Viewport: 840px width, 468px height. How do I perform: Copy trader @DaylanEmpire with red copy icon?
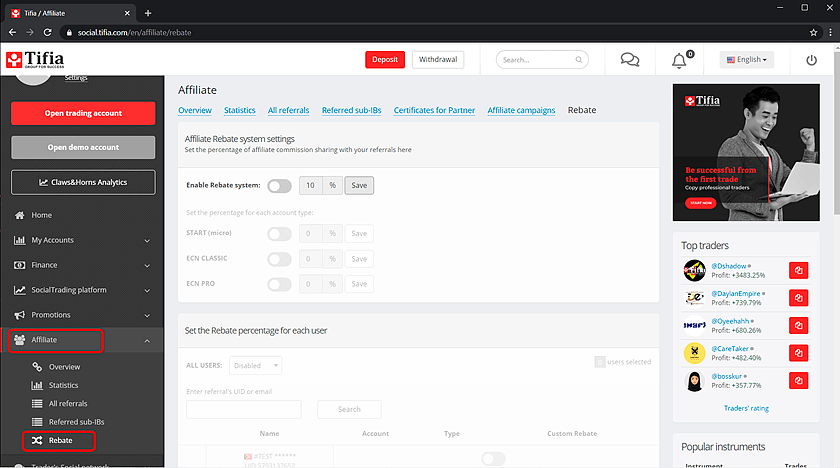[x=798, y=298]
